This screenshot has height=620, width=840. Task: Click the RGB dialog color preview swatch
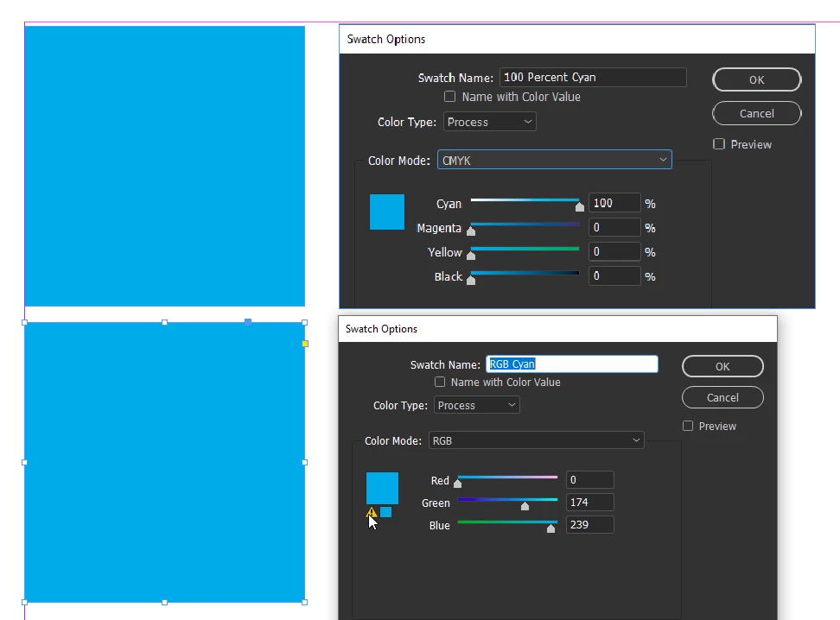coord(382,488)
